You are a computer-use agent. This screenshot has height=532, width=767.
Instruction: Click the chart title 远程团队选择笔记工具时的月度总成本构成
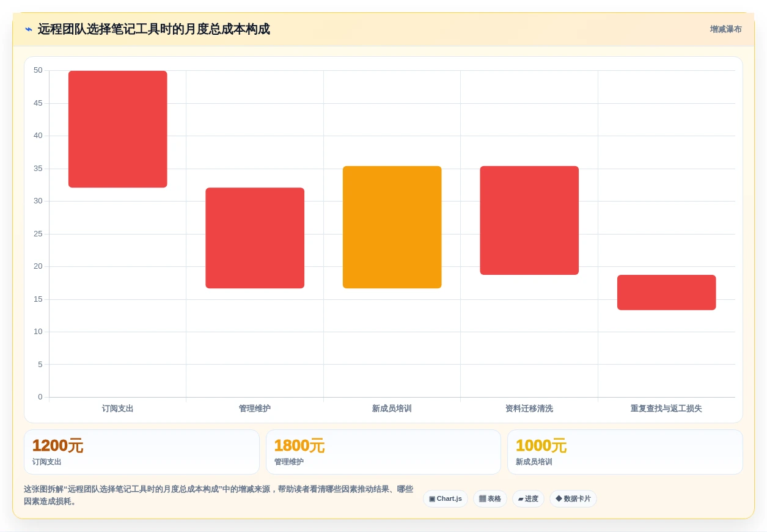click(x=153, y=29)
